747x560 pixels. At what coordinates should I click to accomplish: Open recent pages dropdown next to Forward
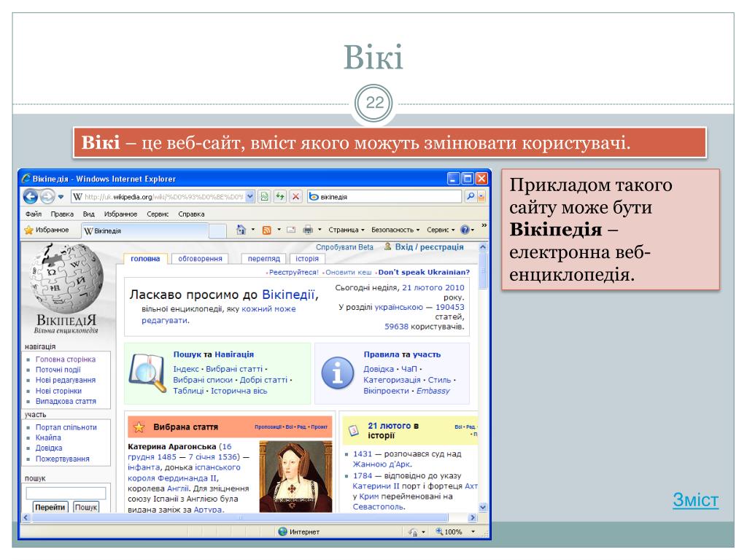tap(61, 197)
